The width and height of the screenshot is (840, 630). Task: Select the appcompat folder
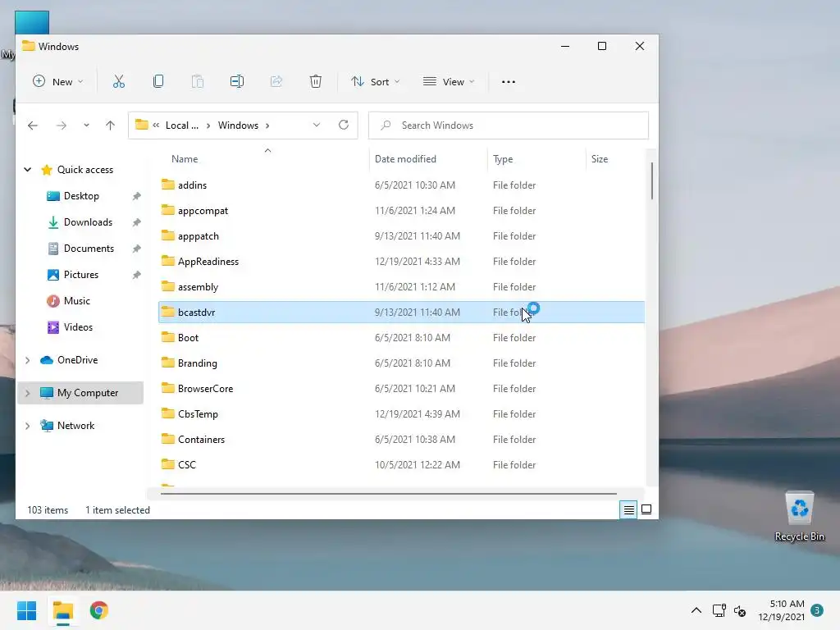402,211
